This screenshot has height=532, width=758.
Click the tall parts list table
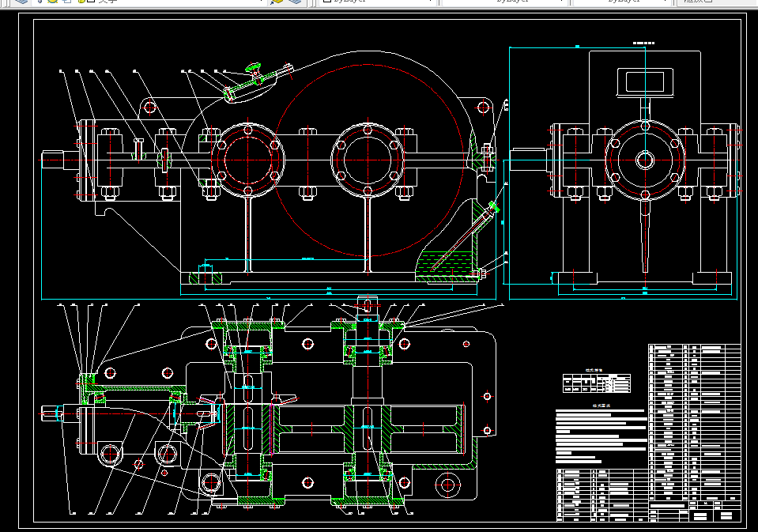pyautogui.click(x=694, y=422)
